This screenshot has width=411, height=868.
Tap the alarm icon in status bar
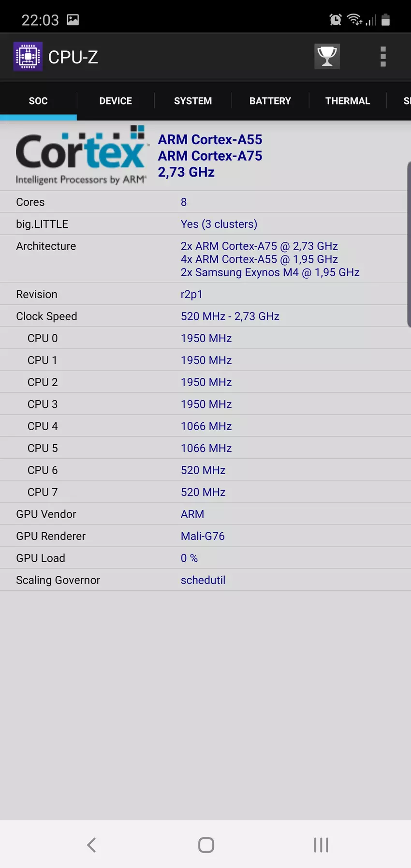pos(335,20)
